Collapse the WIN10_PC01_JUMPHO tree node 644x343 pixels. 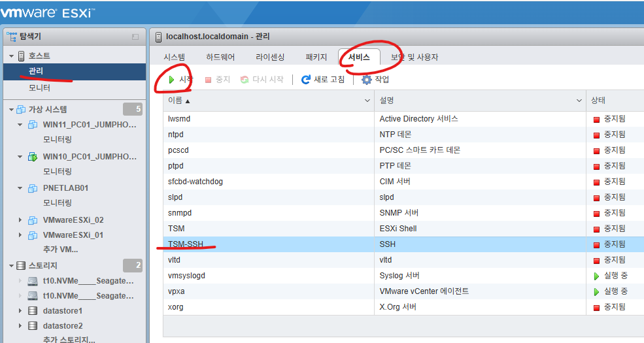point(20,157)
